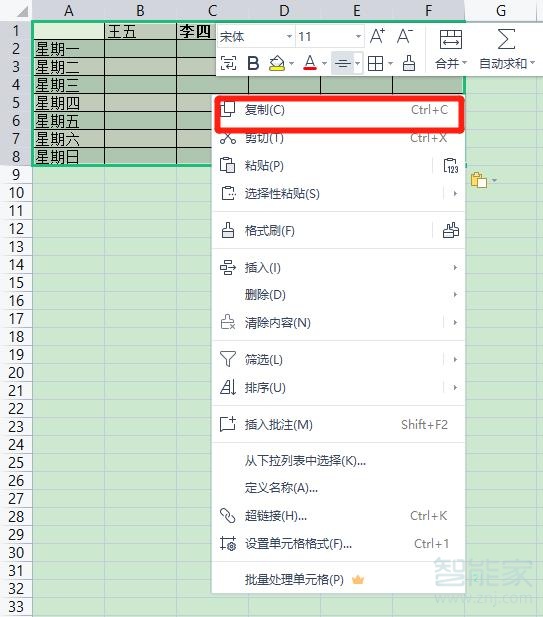Expand the alignment dropdown arrow
The image size is (543, 617).
click(x=357, y=63)
